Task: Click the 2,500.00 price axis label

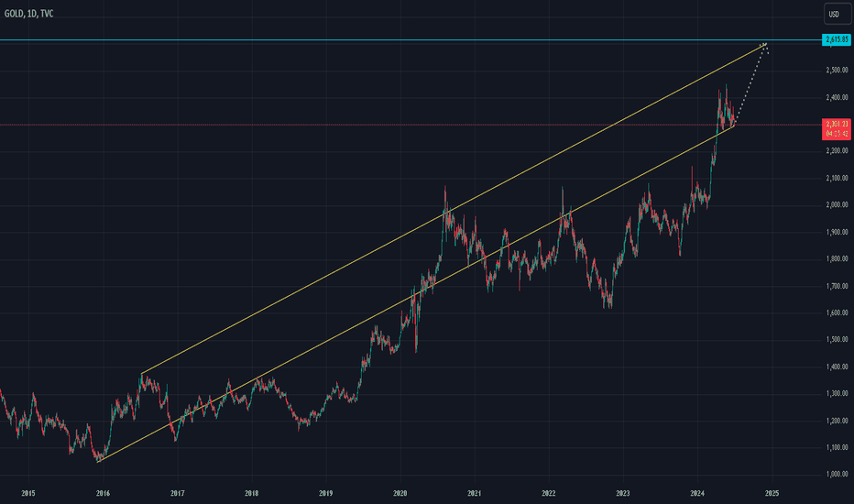Action: (x=838, y=71)
